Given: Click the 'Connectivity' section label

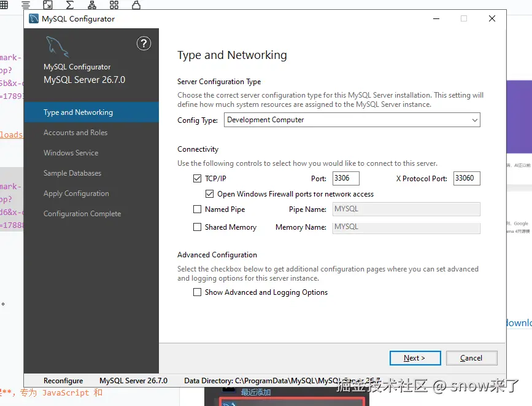Looking at the screenshot, I should click(x=198, y=149).
